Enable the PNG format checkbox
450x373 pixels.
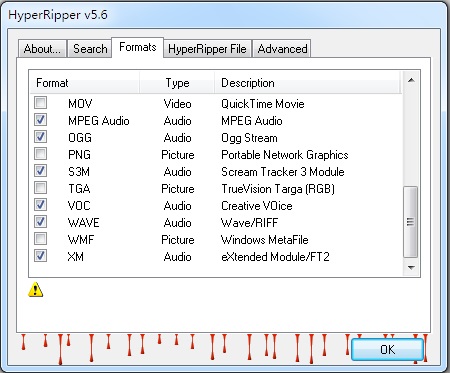coord(40,154)
